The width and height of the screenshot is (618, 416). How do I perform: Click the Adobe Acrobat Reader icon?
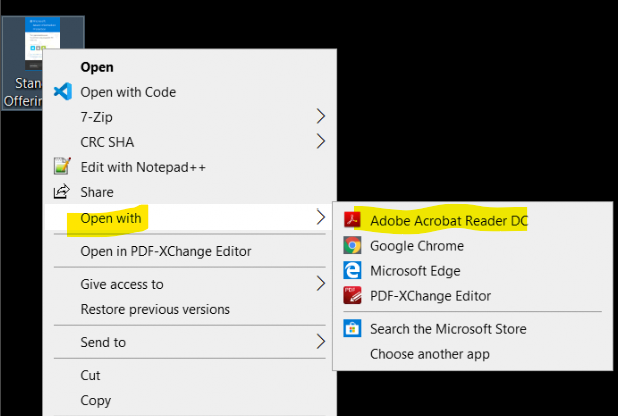(x=352, y=220)
